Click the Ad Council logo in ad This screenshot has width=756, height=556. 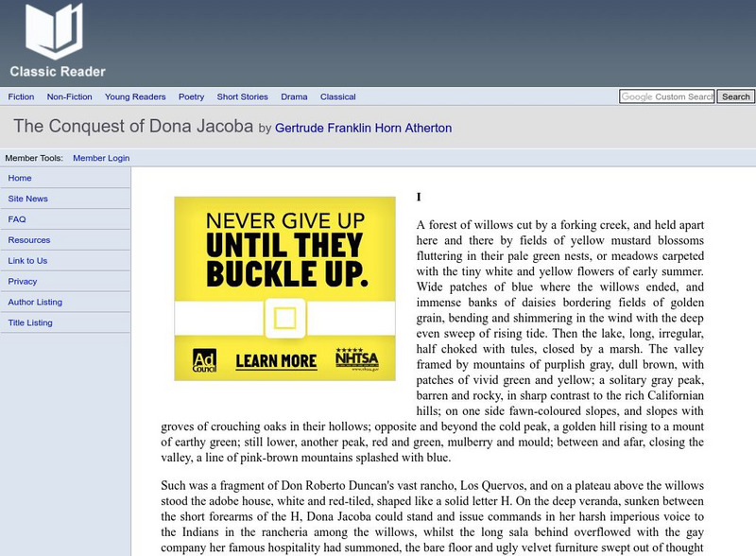204,360
